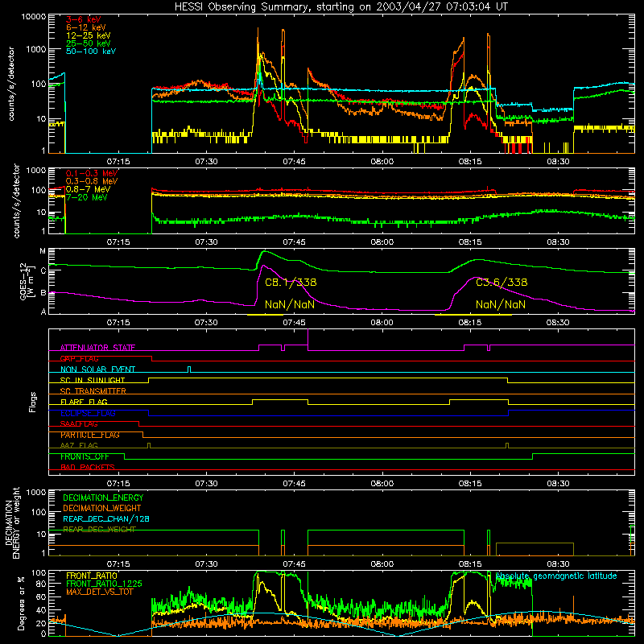This screenshot has width=644, height=644.
Task: Click the DECIMATION_WEIGHT legend label
Action: click(x=102, y=509)
